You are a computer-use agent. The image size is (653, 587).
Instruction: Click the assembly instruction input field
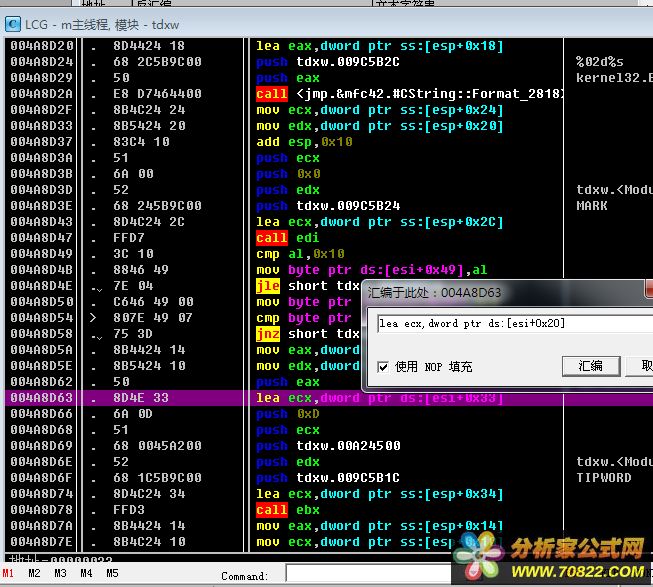[x=514, y=323]
